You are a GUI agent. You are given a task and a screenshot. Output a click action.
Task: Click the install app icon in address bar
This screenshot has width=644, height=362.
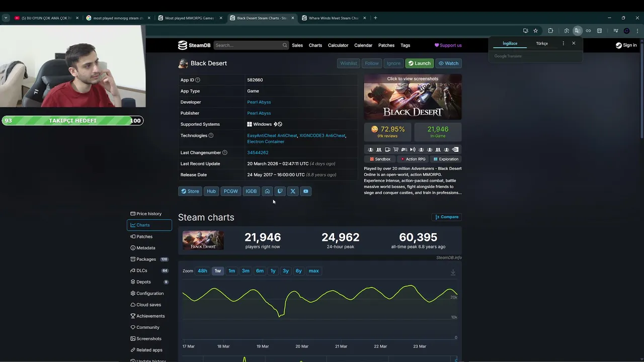pyautogui.click(x=525, y=31)
